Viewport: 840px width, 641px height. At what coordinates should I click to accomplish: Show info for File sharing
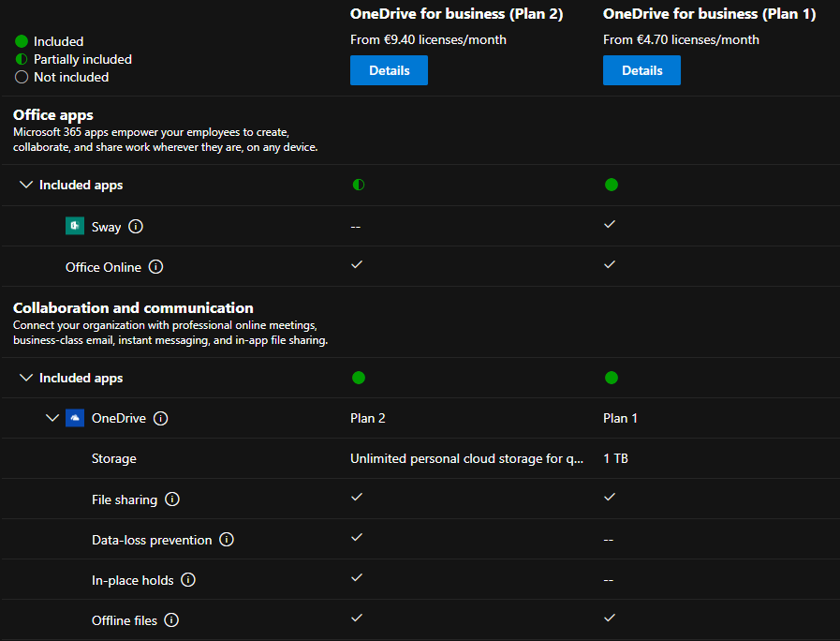[x=172, y=499]
